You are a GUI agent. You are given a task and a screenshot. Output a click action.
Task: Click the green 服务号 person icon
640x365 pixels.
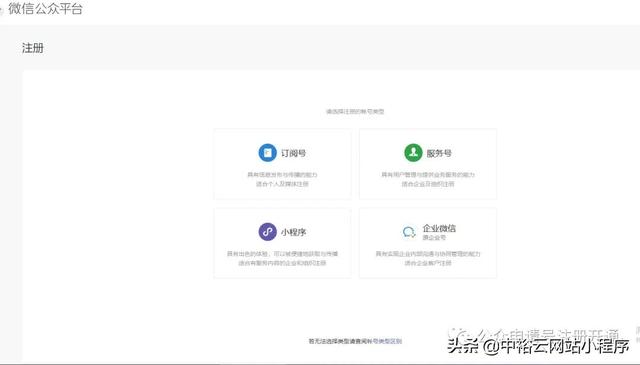[413, 153]
